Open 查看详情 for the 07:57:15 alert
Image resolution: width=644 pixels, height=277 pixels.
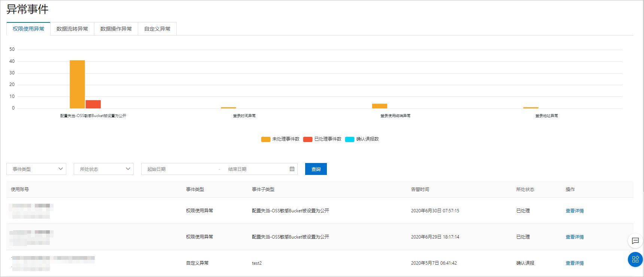click(575, 211)
